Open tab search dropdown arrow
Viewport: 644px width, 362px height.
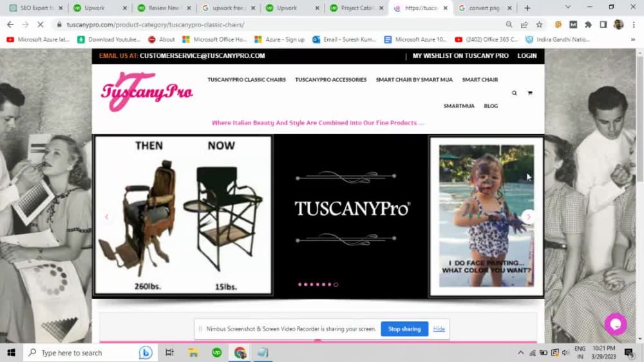coord(567,7)
